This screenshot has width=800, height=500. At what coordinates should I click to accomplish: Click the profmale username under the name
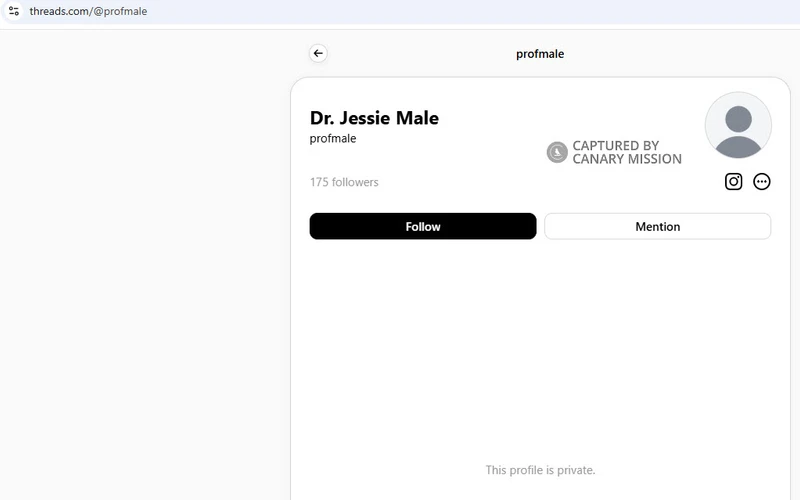(x=333, y=138)
